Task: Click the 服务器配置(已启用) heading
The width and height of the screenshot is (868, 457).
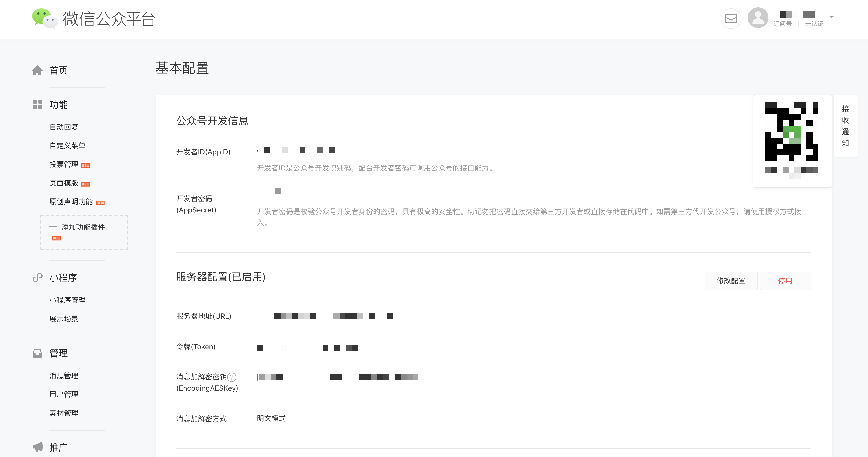Action: tap(221, 277)
